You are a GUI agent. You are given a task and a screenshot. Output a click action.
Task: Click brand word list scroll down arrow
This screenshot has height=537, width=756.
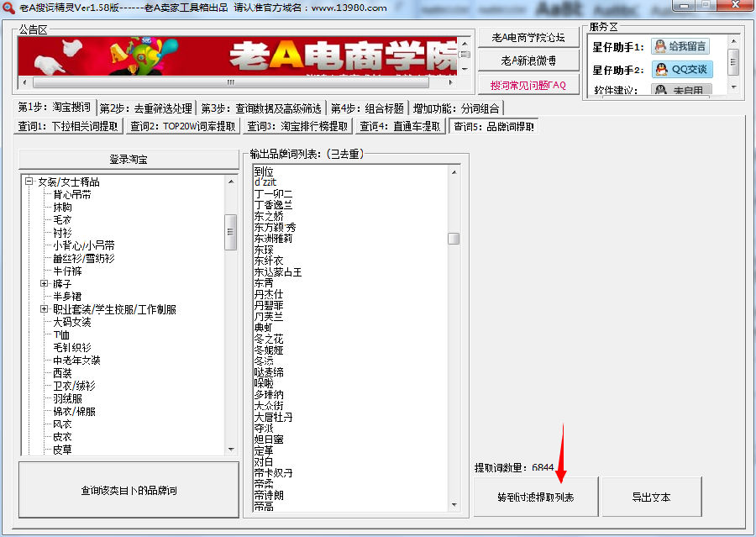click(454, 505)
